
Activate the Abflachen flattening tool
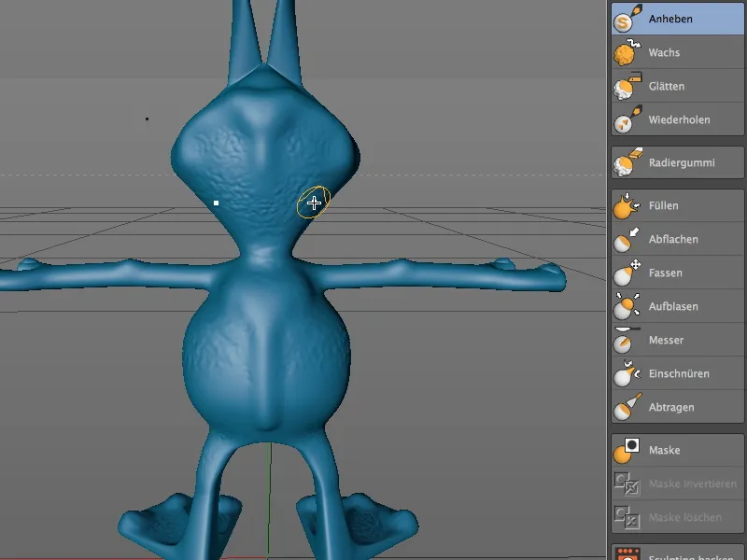624,240
